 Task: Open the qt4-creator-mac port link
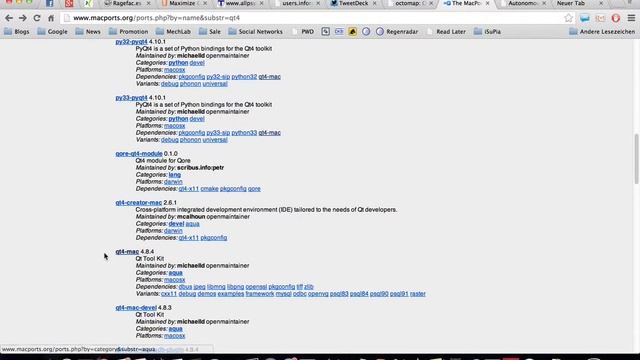pyautogui.click(x=139, y=202)
